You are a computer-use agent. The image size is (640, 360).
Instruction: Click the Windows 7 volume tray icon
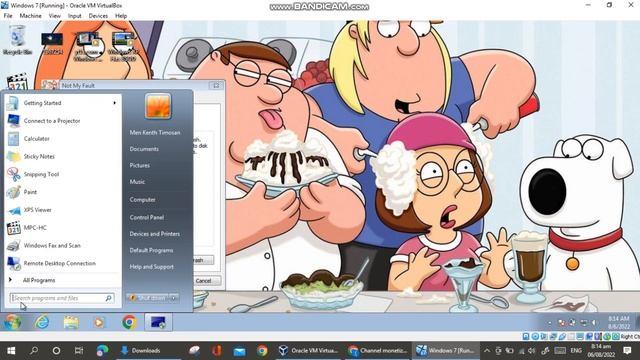click(x=594, y=323)
